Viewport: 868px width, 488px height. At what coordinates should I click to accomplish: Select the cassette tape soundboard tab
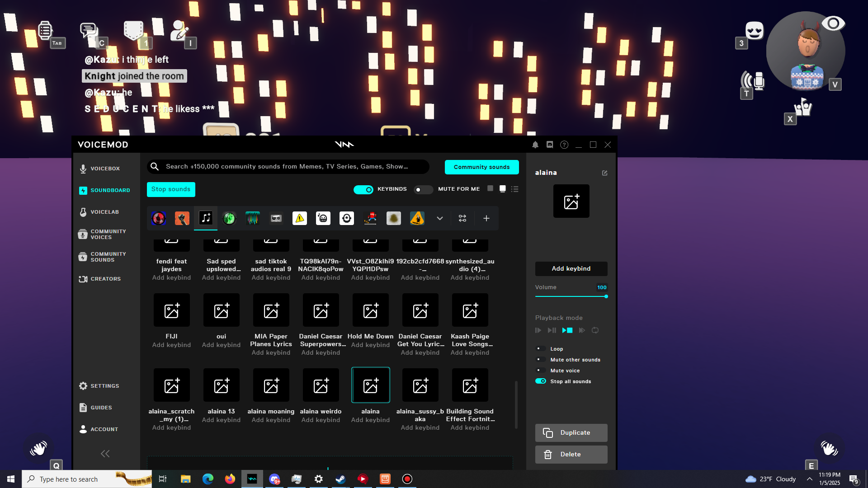[x=276, y=218]
